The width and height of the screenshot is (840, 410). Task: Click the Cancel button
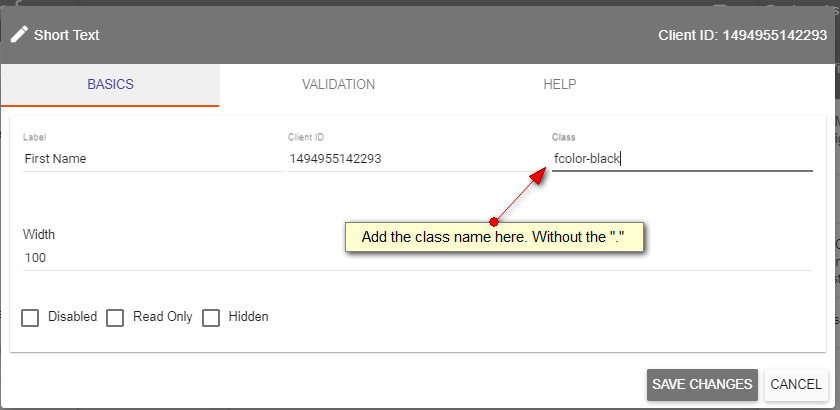pyautogui.click(x=796, y=384)
